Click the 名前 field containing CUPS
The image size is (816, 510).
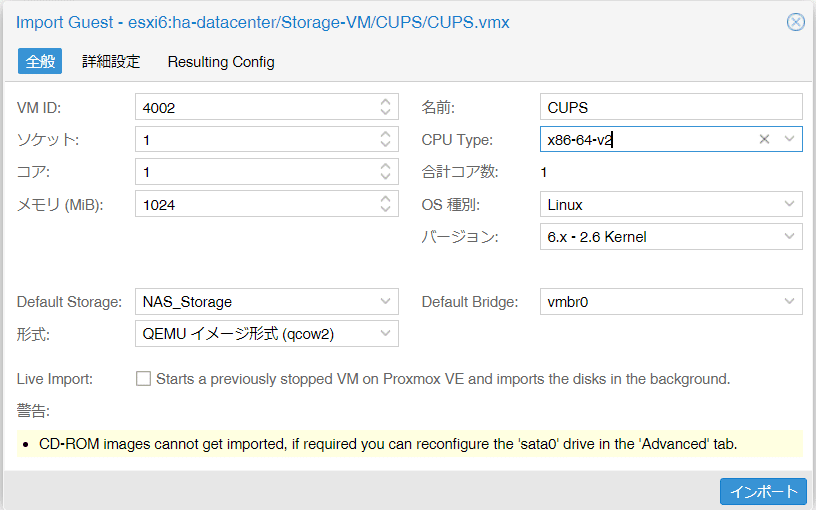coord(671,107)
